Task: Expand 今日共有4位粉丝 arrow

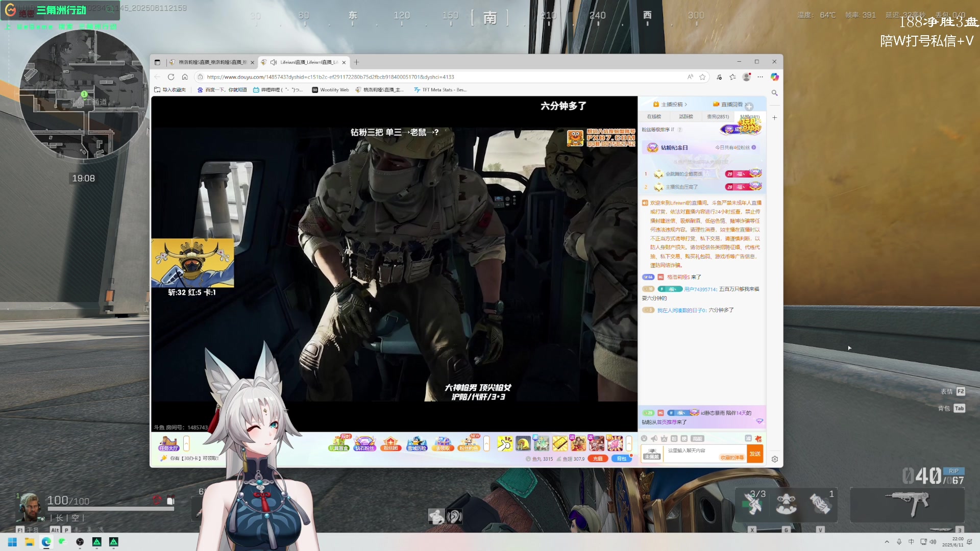Action: tap(753, 147)
